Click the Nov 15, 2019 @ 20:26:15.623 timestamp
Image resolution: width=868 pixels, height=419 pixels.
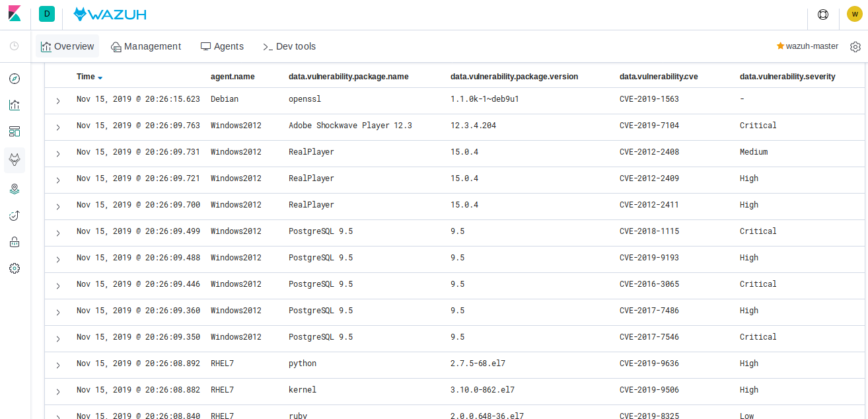[138, 99]
